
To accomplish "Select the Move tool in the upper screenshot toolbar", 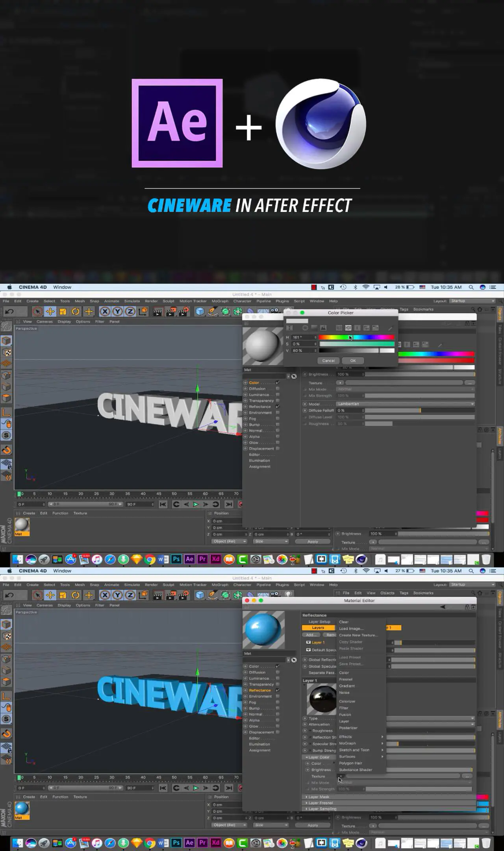I will tap(50, 312).
